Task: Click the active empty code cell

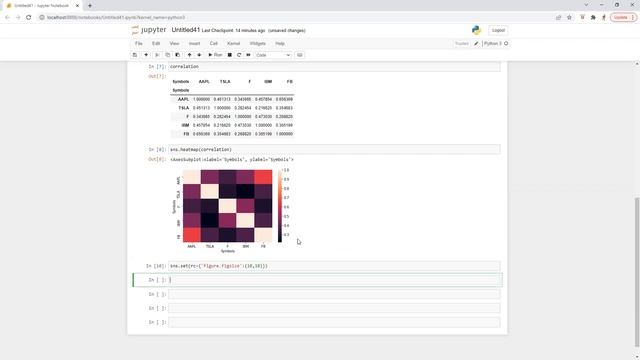Action: tap(334, 280)
